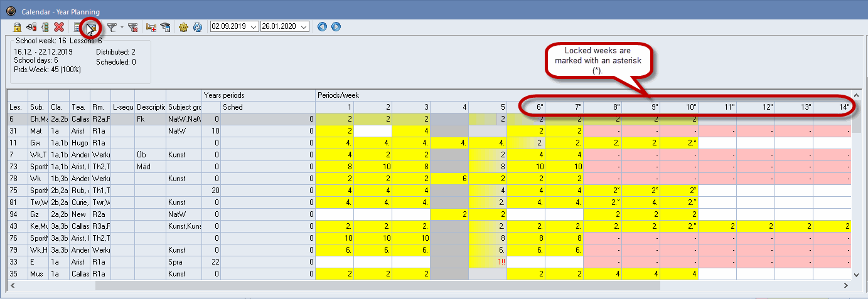Open the end date 26.01.2020 dropdown

click(304, 27)
